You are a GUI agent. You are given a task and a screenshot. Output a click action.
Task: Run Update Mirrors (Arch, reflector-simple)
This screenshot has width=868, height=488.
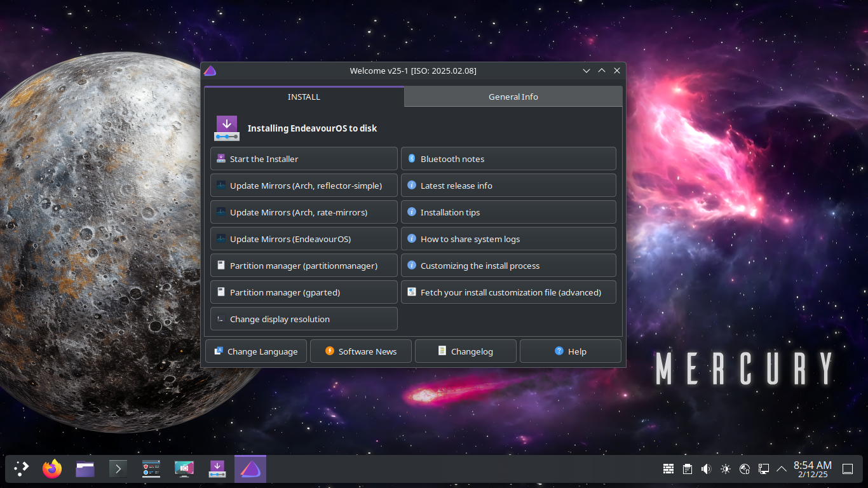[x=304, y=186]
